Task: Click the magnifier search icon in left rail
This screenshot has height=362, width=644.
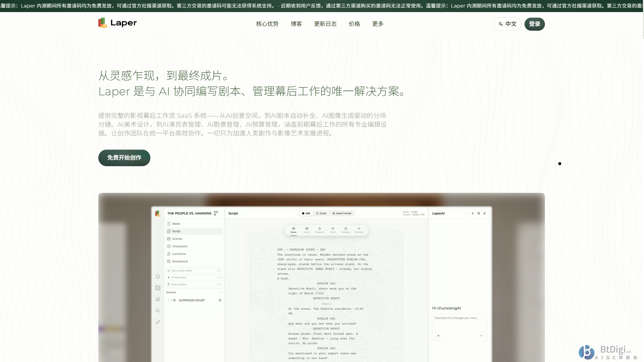Action: tap(158, 311)
